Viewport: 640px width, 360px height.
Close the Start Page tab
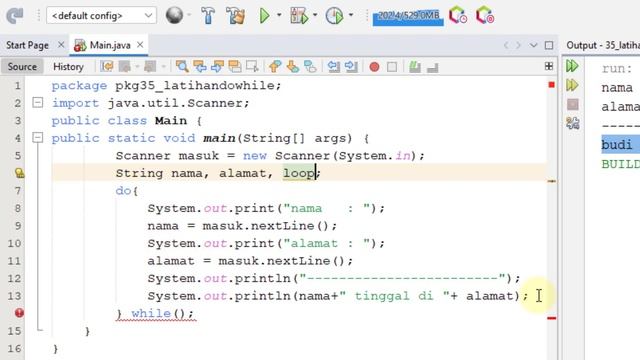coord(61,44)
